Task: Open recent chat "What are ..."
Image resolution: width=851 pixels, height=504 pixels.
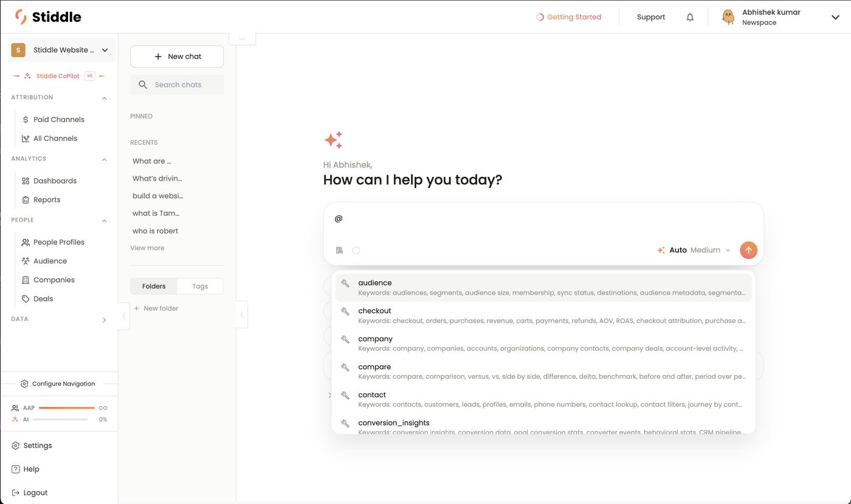Action: [x=152, y=161]
